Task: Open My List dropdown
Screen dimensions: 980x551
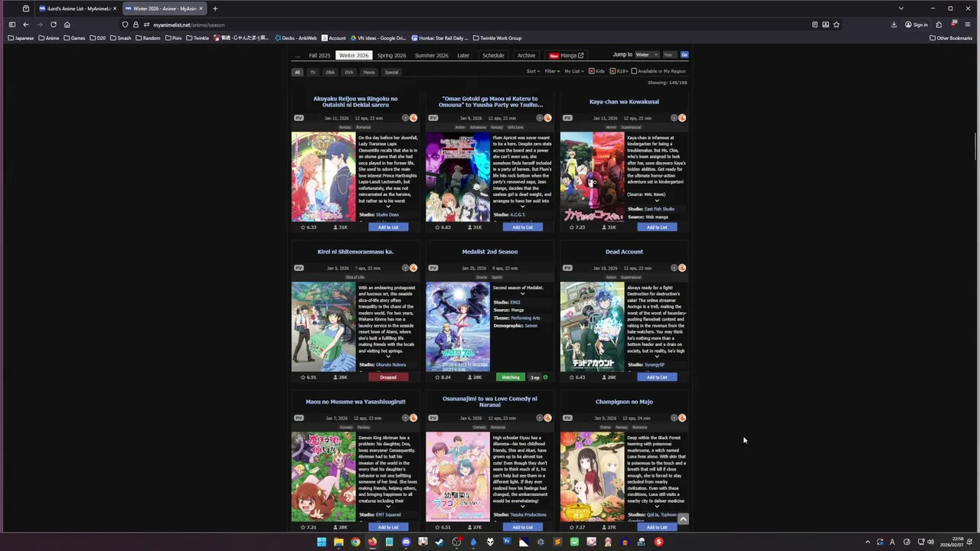Action: (573, 71)
